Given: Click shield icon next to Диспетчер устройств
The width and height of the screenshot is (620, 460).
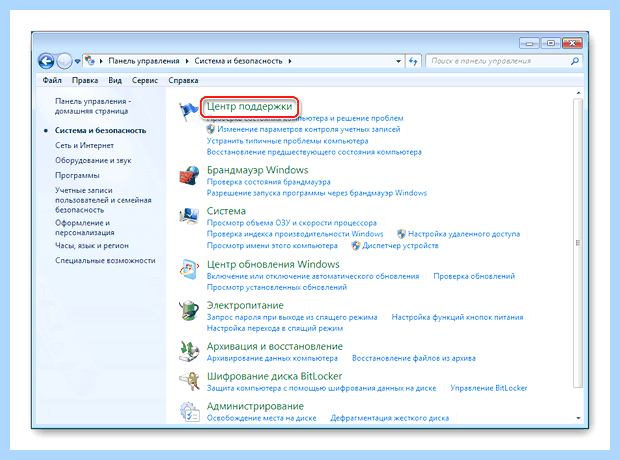Looking at the screenshot, I should (356, 246).
